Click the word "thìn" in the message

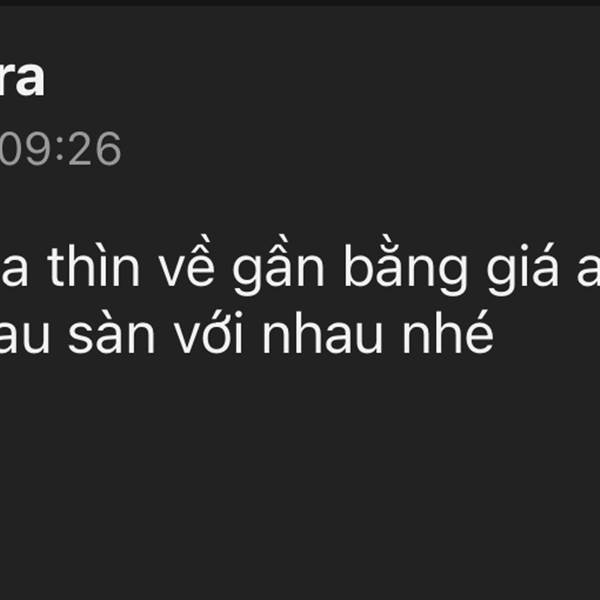pos(93,266)
